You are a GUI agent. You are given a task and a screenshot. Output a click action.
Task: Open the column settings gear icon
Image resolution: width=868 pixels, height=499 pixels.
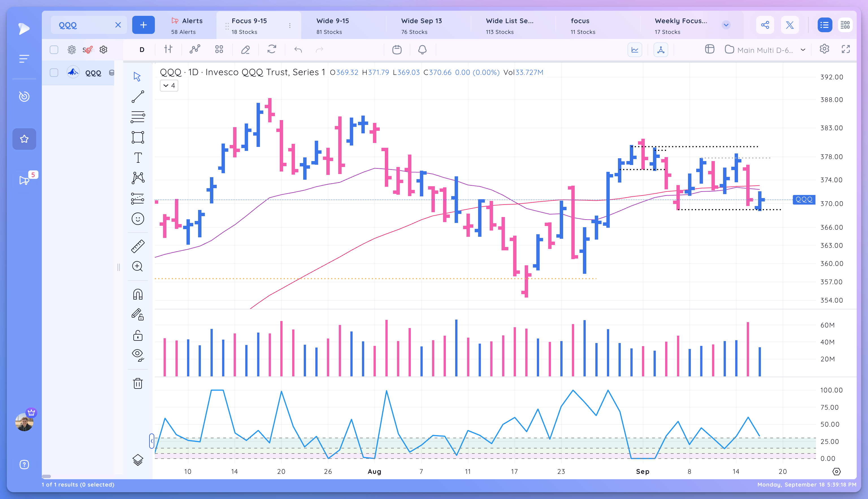tap(103, 50)
